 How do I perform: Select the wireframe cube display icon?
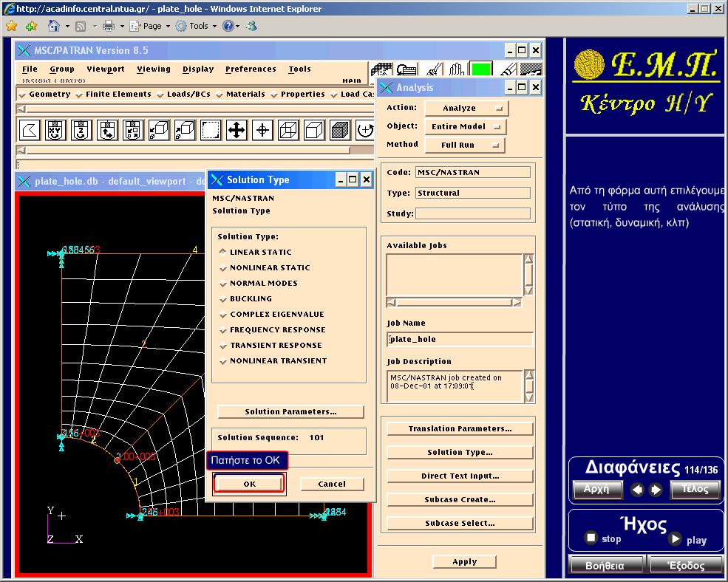288,131
